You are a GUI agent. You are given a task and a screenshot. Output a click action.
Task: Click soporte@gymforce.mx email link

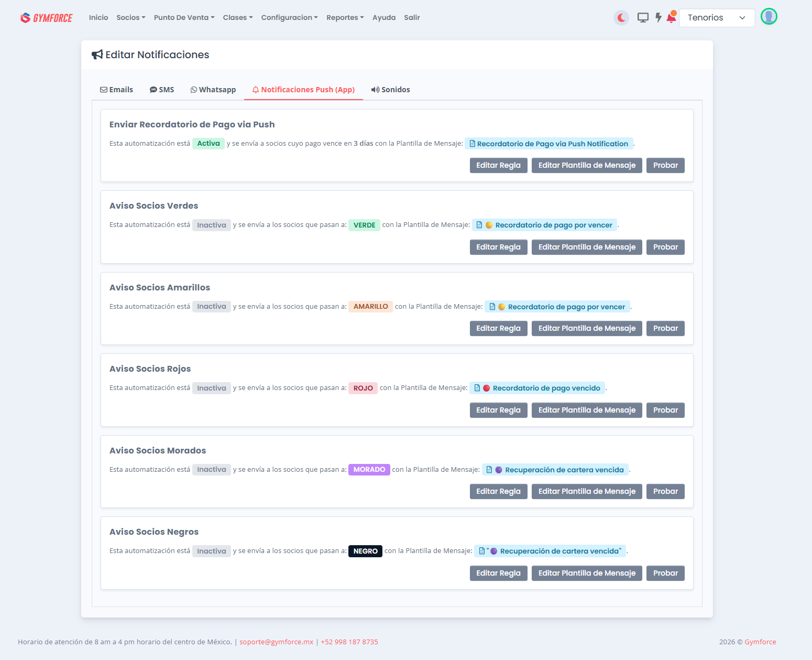[x=276, y=642]
